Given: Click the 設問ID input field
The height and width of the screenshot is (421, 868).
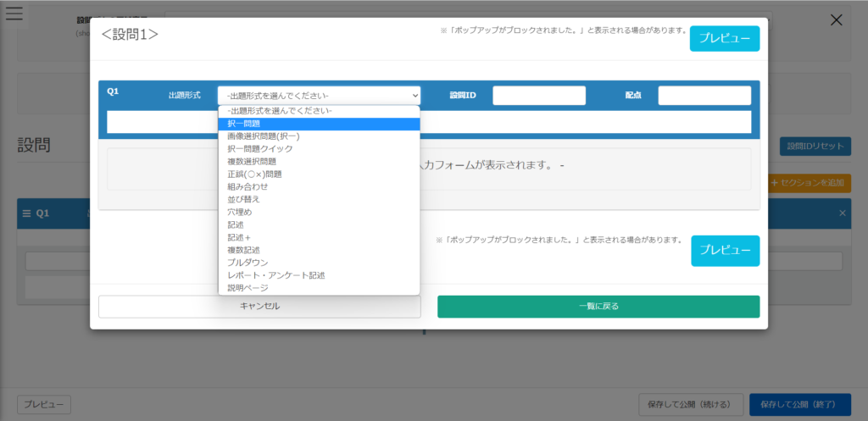Looking at the screenshot, I should [x=539, y=96].
